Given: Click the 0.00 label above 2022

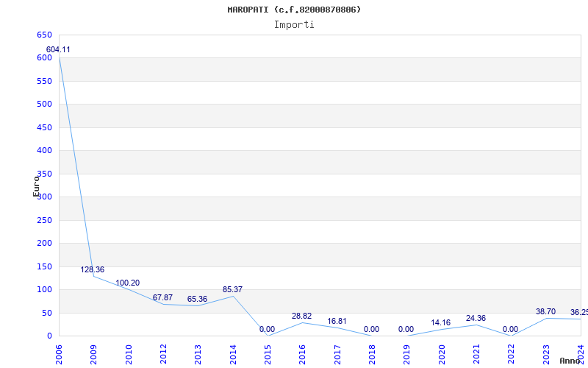Looking at the screenshot, I should (510, 329).
